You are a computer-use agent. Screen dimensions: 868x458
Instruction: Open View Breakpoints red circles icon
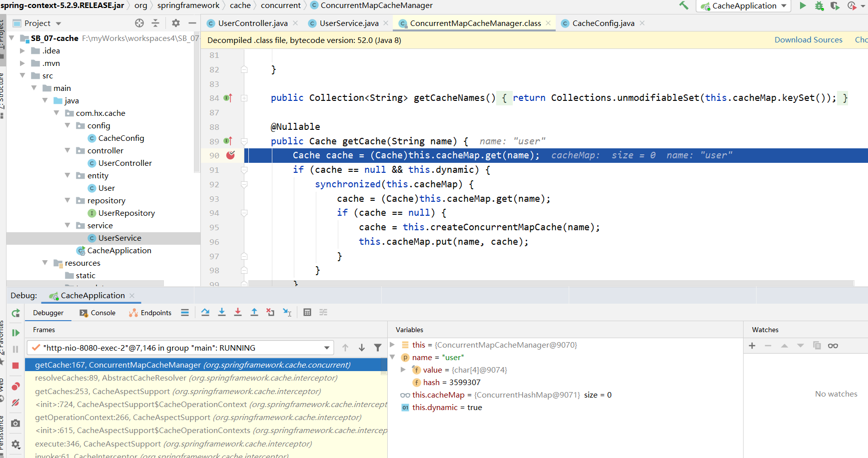click(15, 386)
